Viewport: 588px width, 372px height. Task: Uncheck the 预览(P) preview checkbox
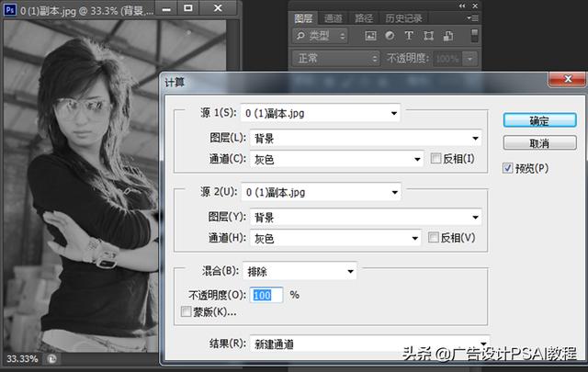click(508, 168)
